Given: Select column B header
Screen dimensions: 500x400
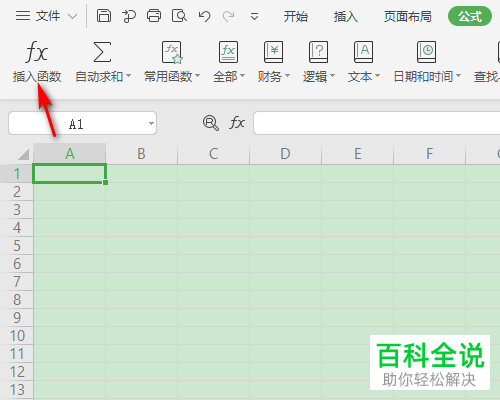Looking at the screenshot, I should point(142,154).
